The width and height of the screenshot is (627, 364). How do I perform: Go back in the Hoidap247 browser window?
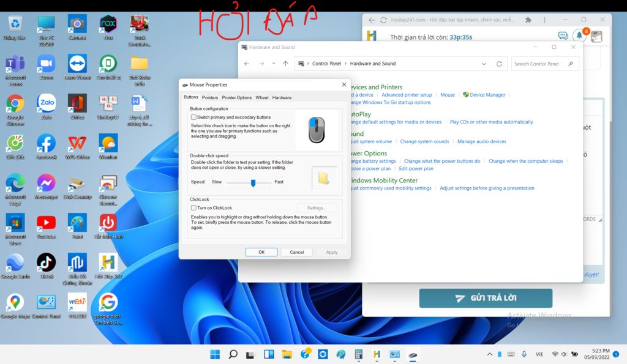click(372, 20)
